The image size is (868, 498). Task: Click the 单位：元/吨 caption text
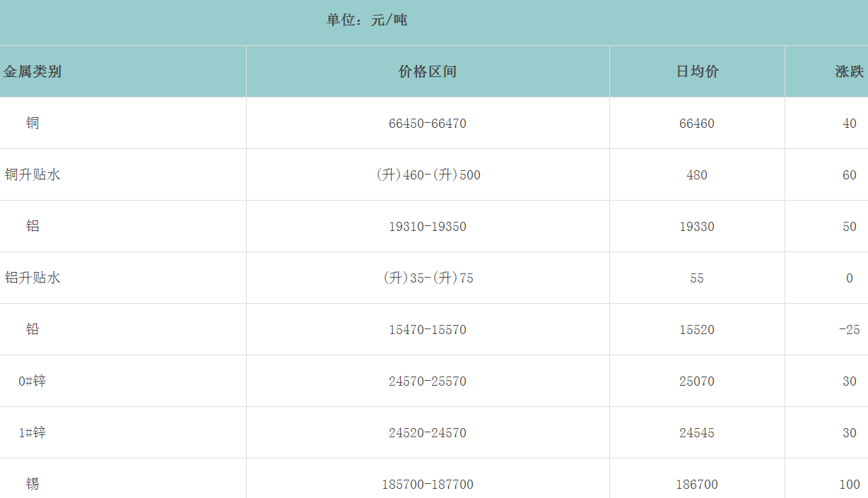(x=366, y=20)
